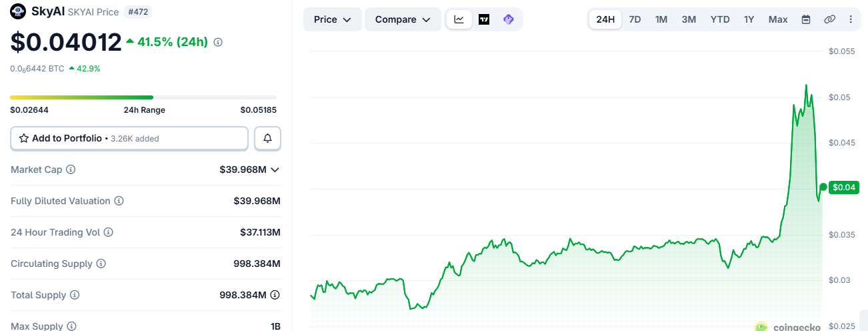Click the SKYAI Price label
The width and height of the screenshot is (868, 331).
point(93,12)
